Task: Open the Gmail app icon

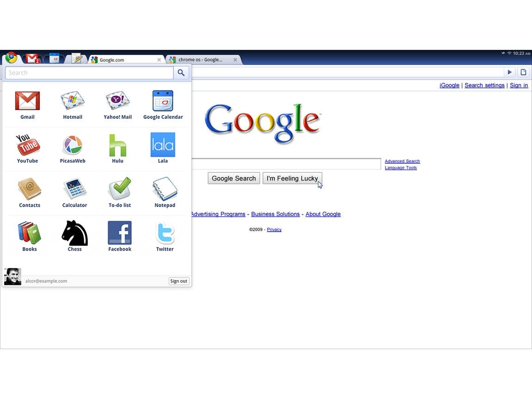Action: click(x=27, y=101)
